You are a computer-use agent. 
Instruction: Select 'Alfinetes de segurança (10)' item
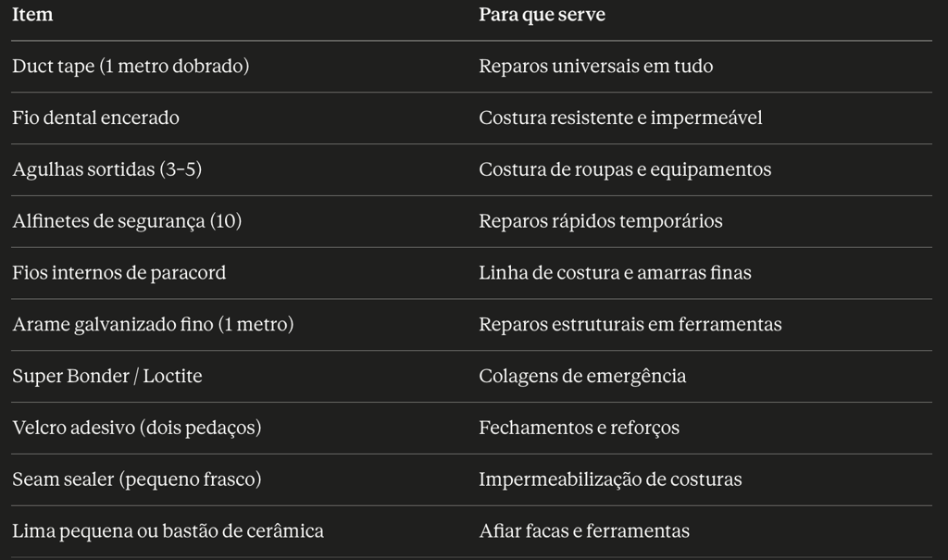pos(127,220)
